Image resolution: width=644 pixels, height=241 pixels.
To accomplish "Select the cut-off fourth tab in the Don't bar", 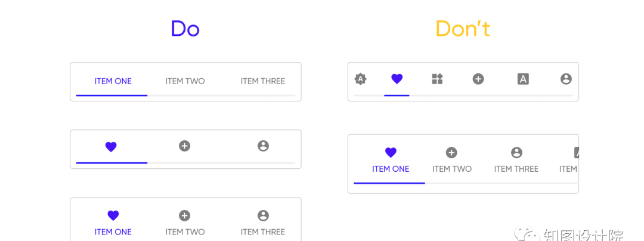I will coord(569,161).
